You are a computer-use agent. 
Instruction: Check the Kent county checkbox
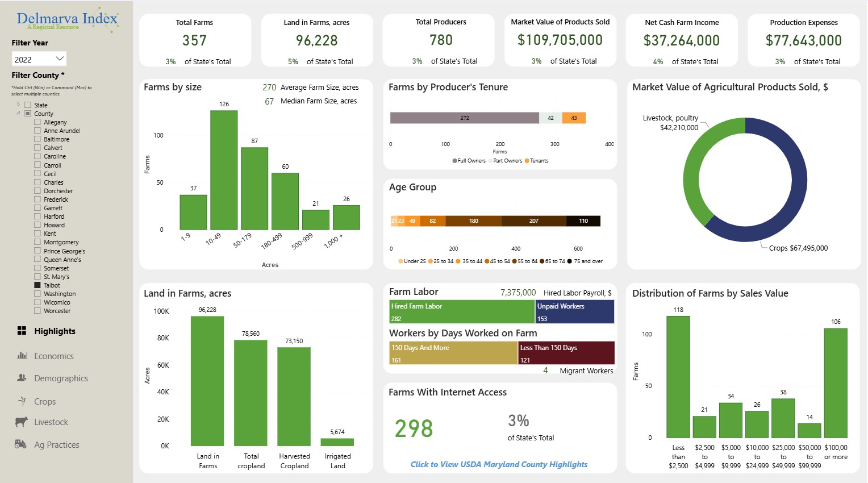point(36,233)
